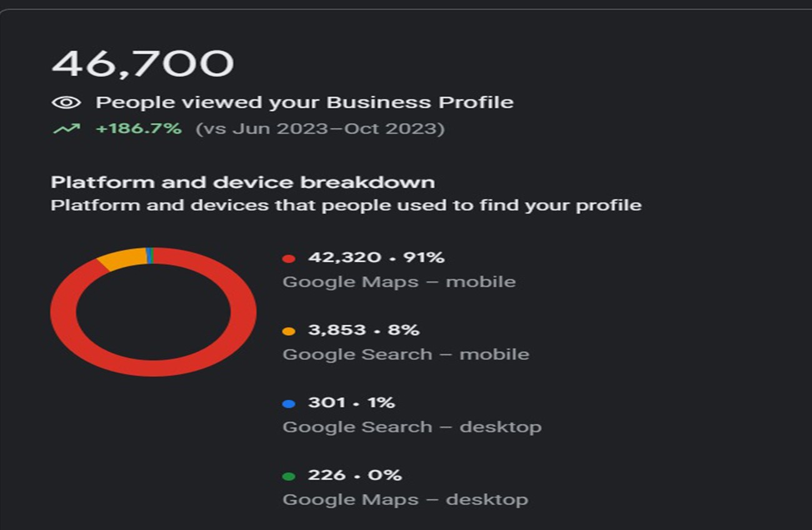Screen dimensions: 812x530
Task: Click the eye views icon
Action: pos(66,102)
